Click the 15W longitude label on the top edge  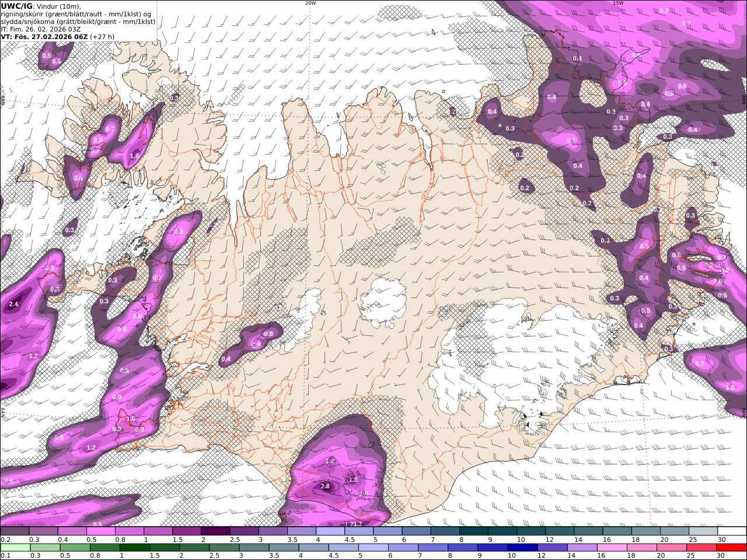[617, 3]
